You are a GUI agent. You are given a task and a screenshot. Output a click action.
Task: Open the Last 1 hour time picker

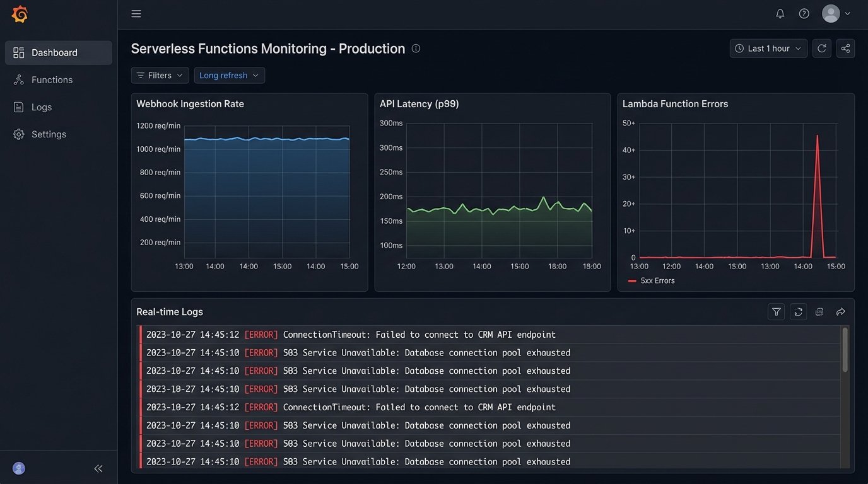pyautogui.click(x=768, y=49)
